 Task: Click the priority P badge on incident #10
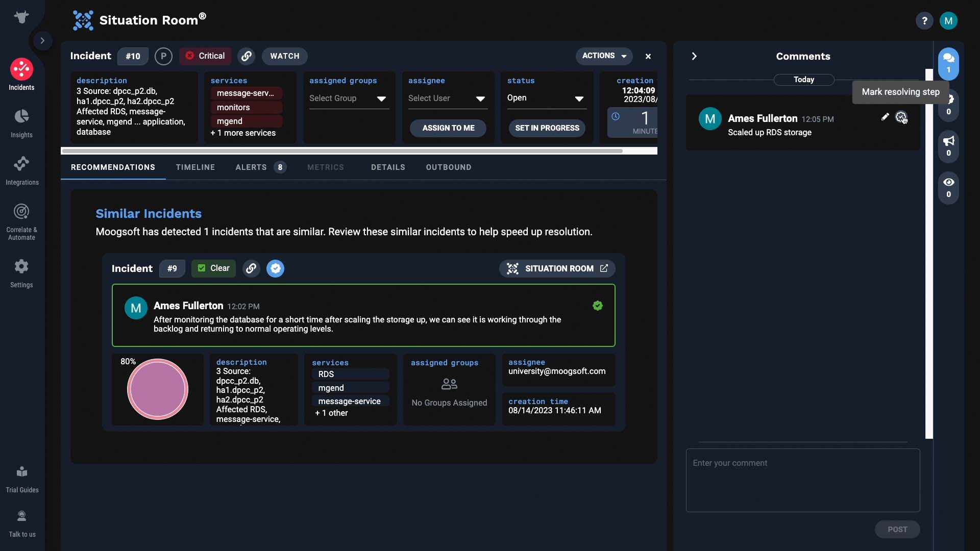[163, 56]
